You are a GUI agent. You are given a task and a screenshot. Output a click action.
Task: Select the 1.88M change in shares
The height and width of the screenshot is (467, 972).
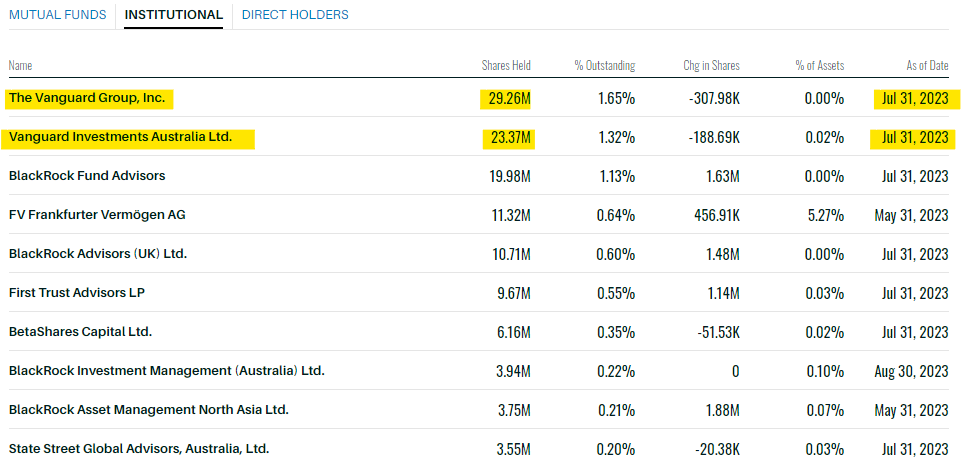coord(724,411)
